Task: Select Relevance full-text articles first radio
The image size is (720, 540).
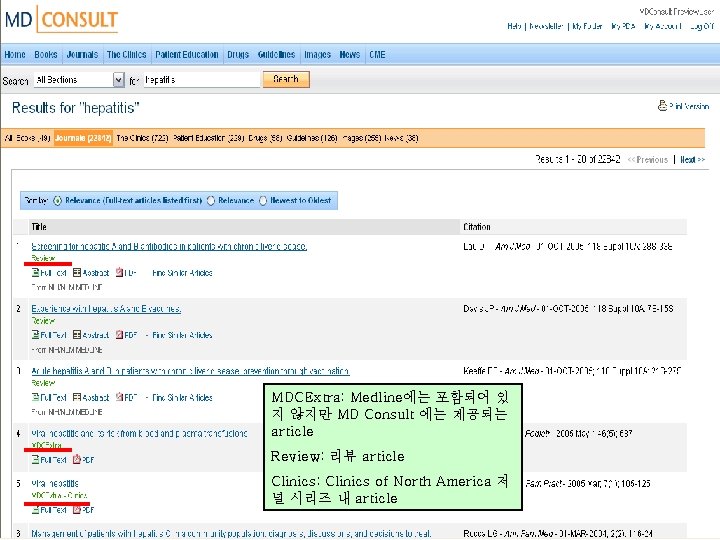Action: pyautogui.click(x=57, y=201)
